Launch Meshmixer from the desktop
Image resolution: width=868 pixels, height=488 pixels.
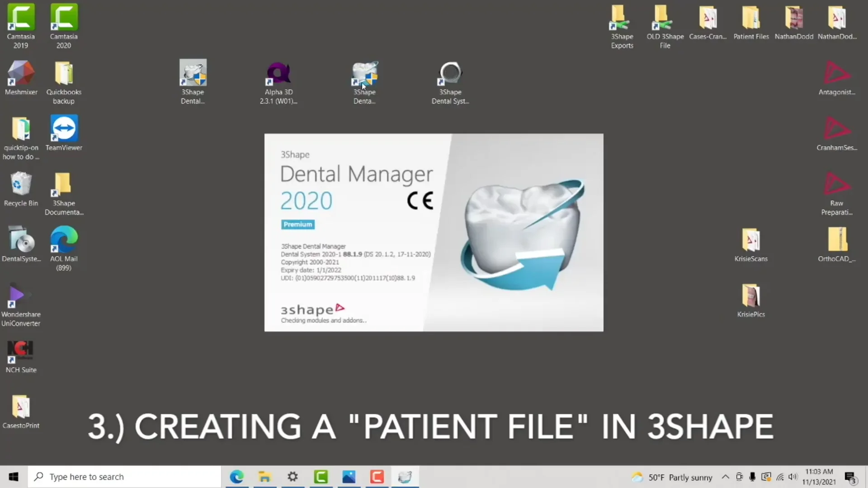click(x=21, y=78)
